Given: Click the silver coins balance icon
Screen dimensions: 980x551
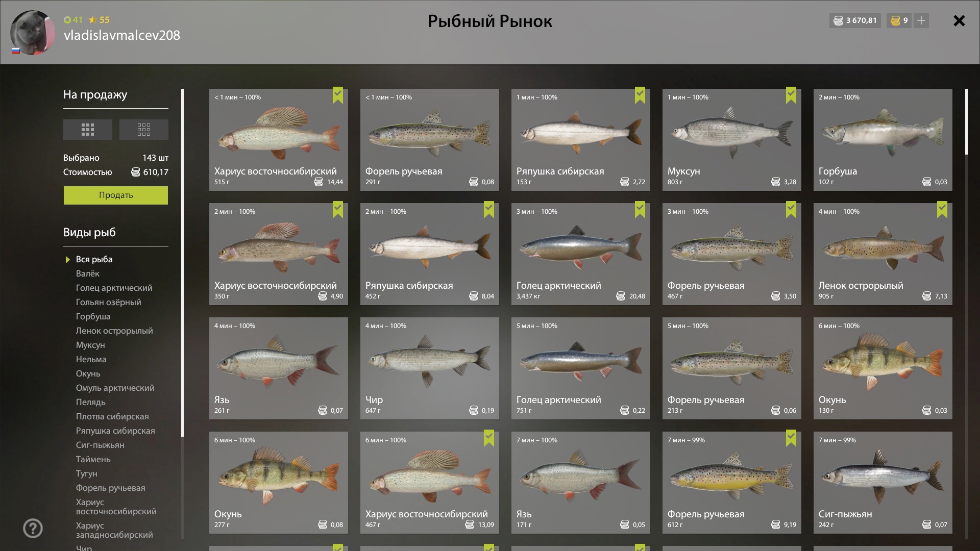Looking at the screenshot, I should [838, 20].
